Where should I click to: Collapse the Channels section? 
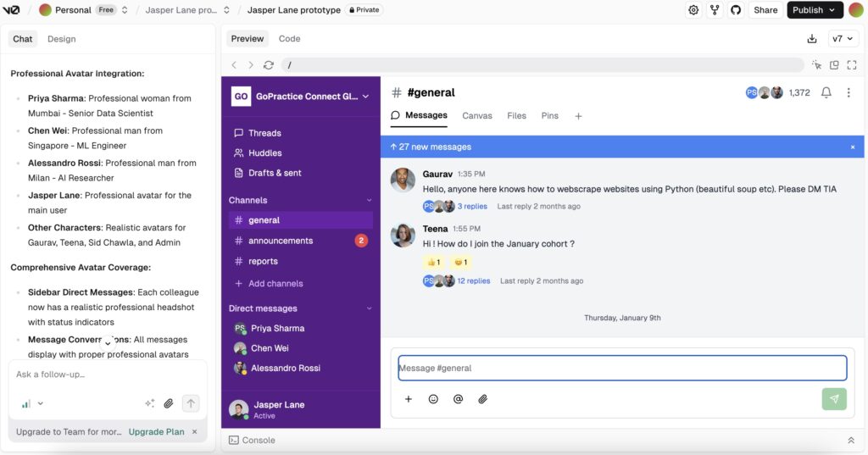tap(369, 200)
